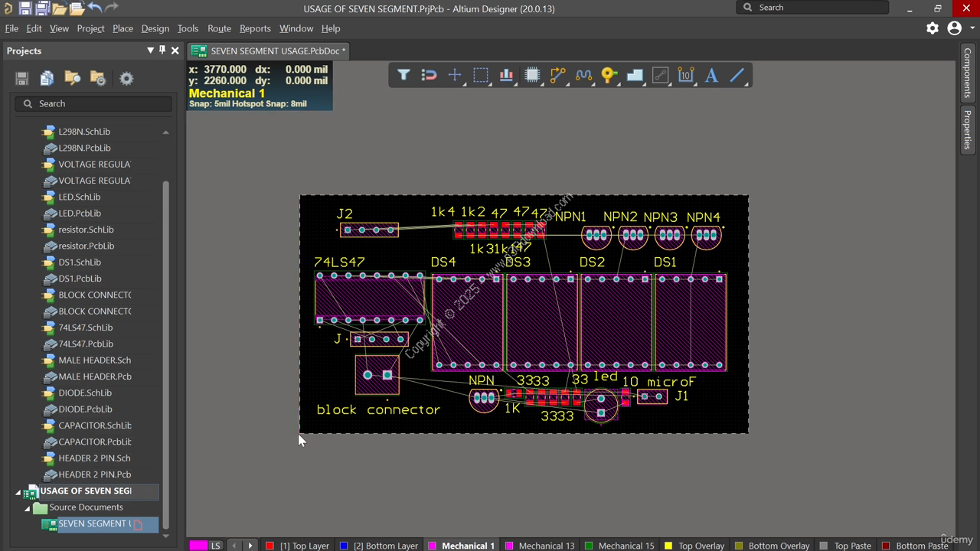This screenshot has width=980, height=551.
Task: Click the save icon in title bar
Action: [x=24, y=8]
